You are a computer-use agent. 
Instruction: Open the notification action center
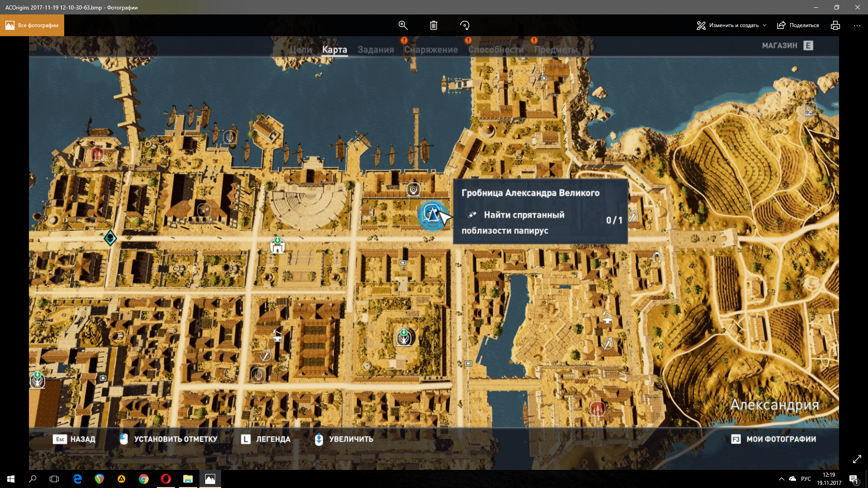[x=854, y=479]
